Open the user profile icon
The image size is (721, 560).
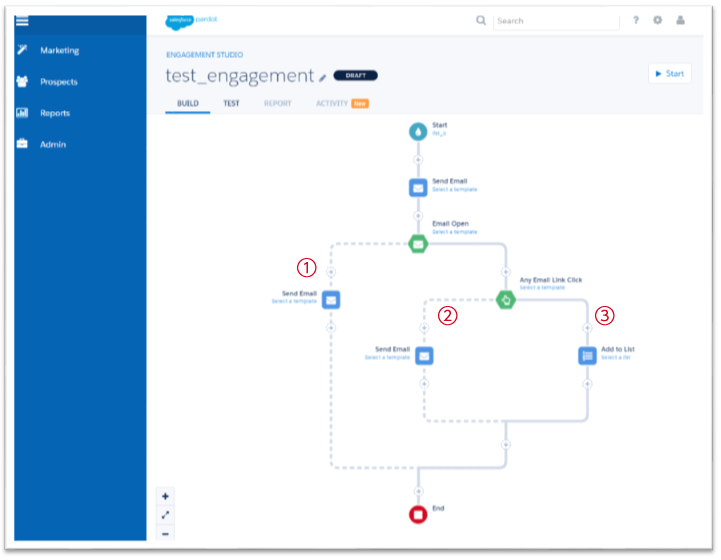(681, 20)
